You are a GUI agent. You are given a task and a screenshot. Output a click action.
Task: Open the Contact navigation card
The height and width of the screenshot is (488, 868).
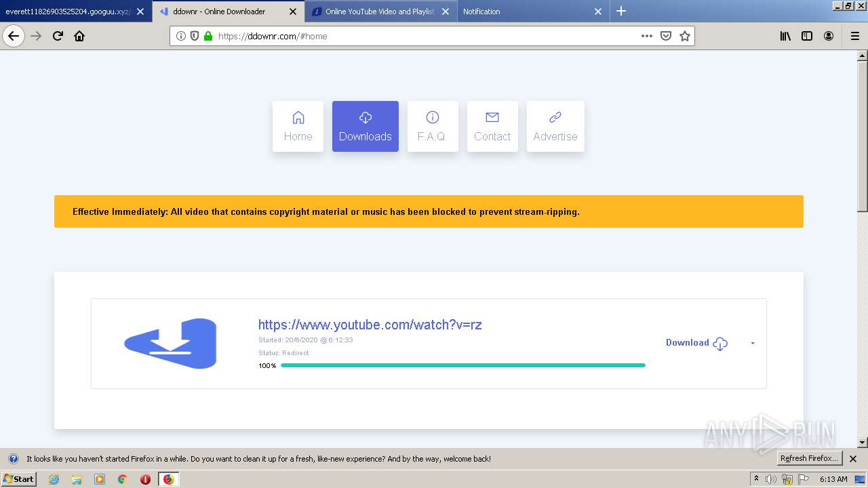[492, 126]
